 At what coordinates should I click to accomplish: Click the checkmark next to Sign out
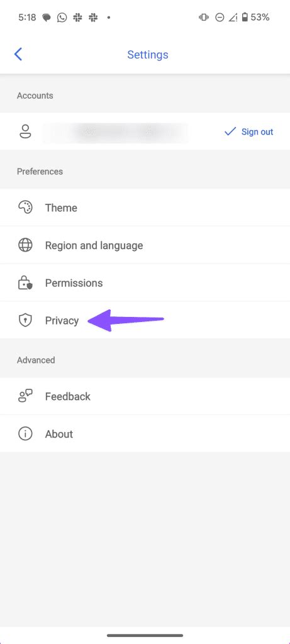(230, 131)
